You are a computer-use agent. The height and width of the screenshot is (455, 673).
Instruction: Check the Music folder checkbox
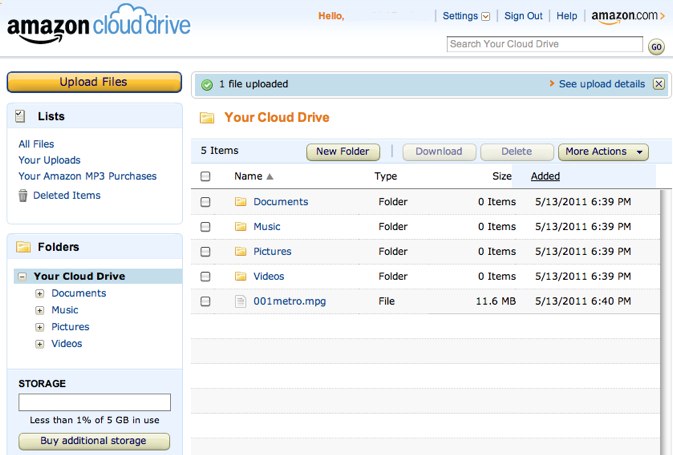coord(206,226)
